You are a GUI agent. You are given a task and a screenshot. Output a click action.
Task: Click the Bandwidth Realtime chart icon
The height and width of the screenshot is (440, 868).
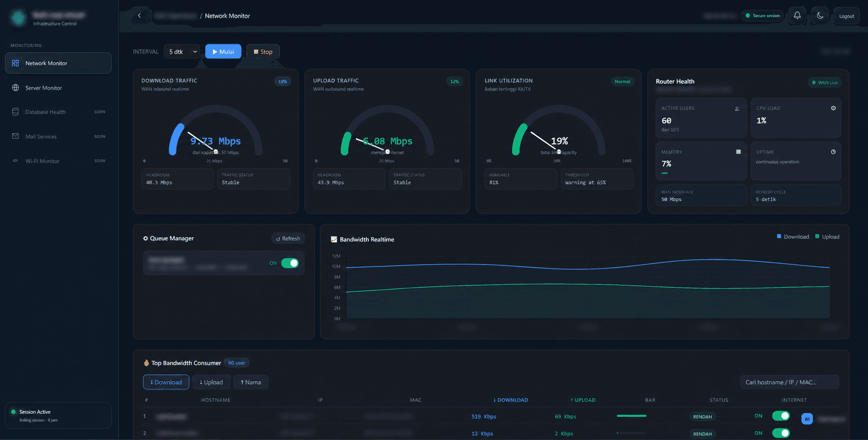click(x=334, y=239)
